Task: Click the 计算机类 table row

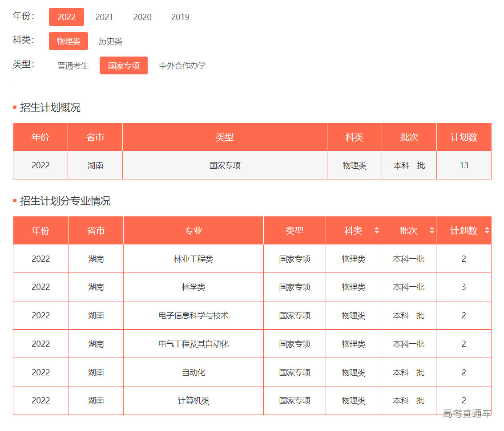Action: pos(193,400)
